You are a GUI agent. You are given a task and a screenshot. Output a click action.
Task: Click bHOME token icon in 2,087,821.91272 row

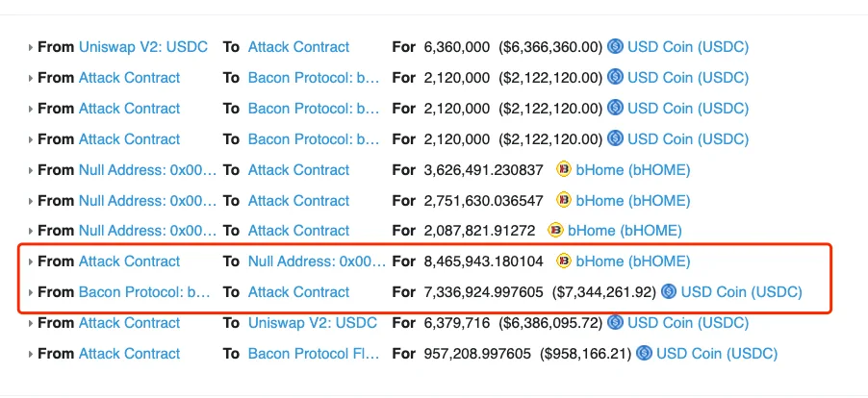click(556, 231)
